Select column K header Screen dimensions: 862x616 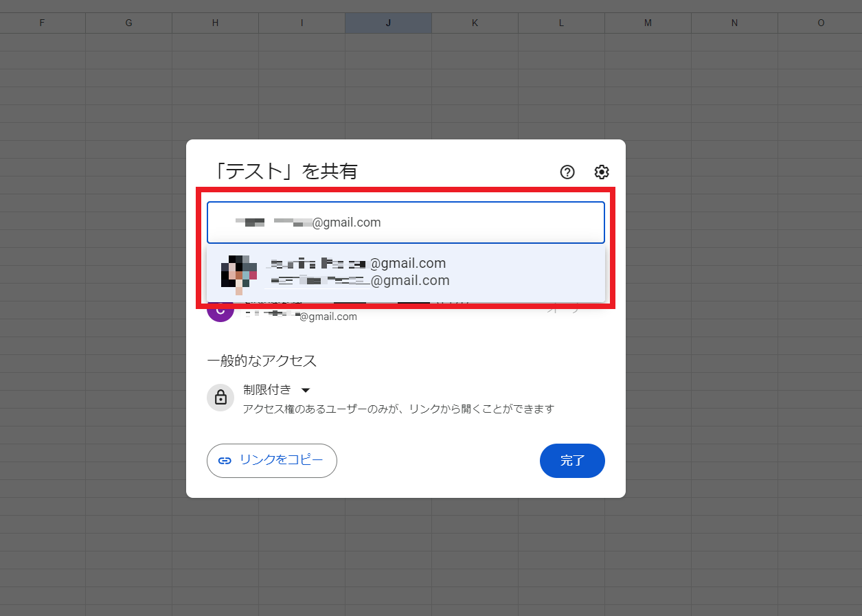475,23
